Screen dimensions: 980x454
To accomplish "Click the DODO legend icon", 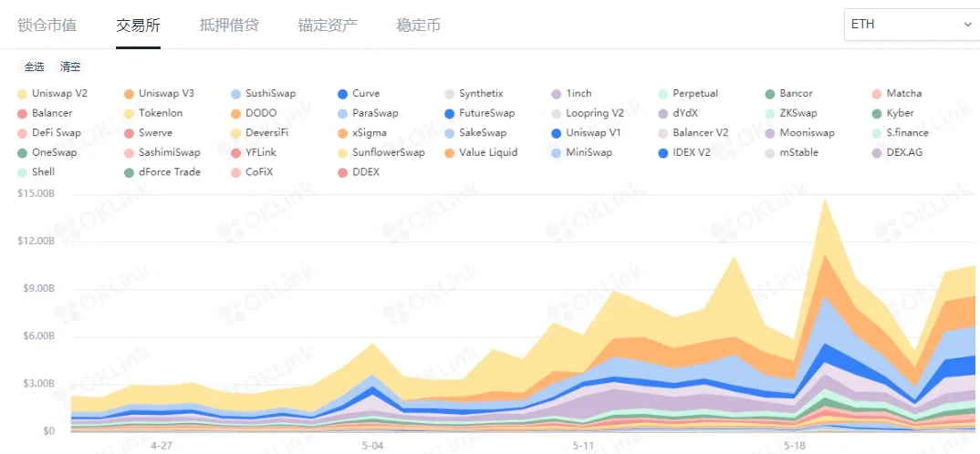I will pyautogui.click(x=236, y=114).
